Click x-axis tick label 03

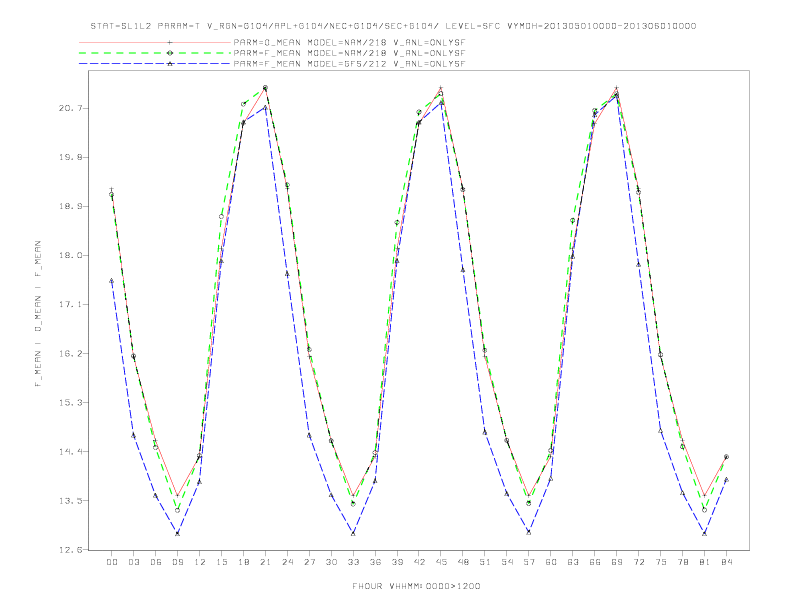(x=133, y=562)
